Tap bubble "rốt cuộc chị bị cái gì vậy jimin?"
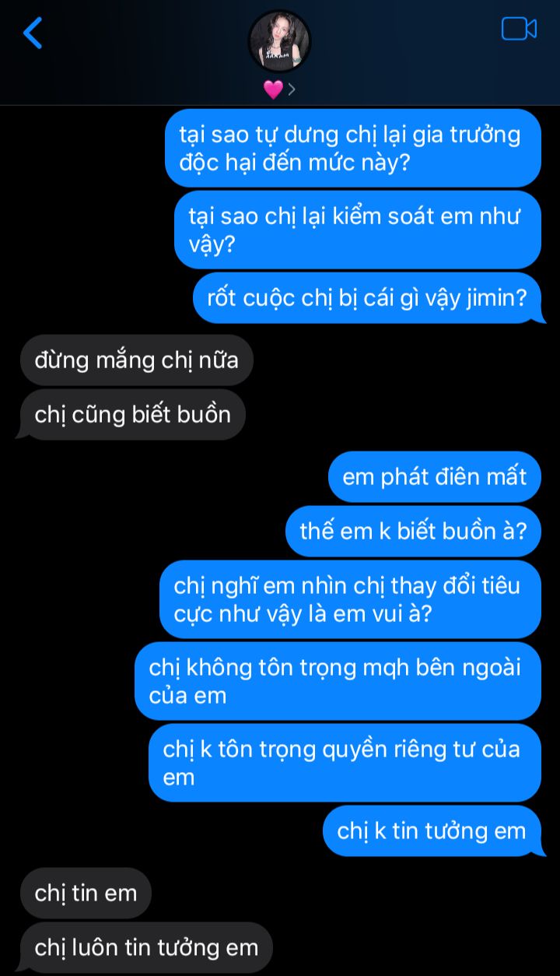Image resolution: width=560 pixels, height=976 pixels. 367,297
